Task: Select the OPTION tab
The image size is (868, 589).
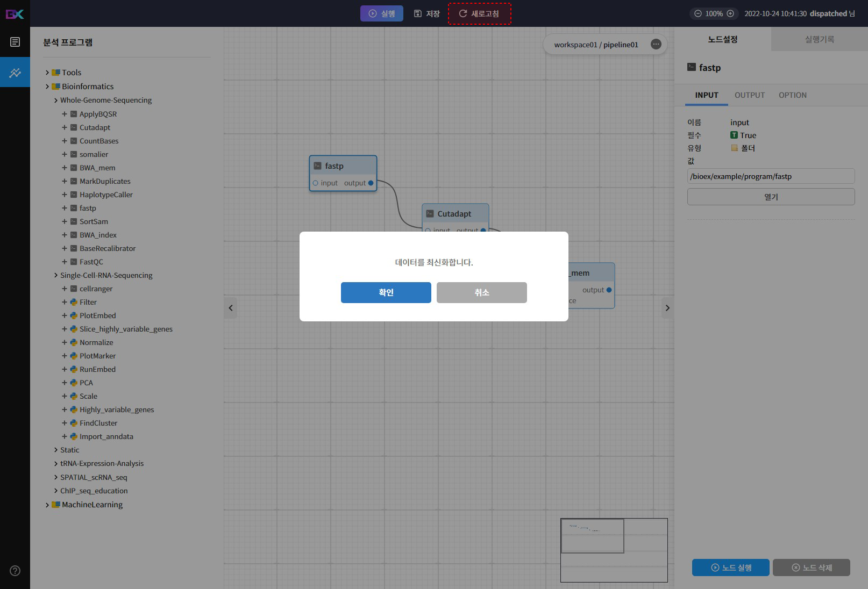Action: (793, 95)
